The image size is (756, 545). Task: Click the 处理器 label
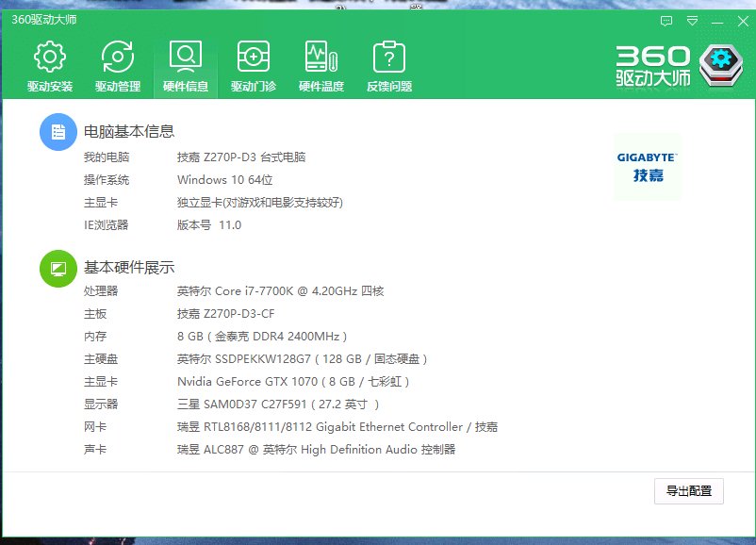tap(101, 291)
